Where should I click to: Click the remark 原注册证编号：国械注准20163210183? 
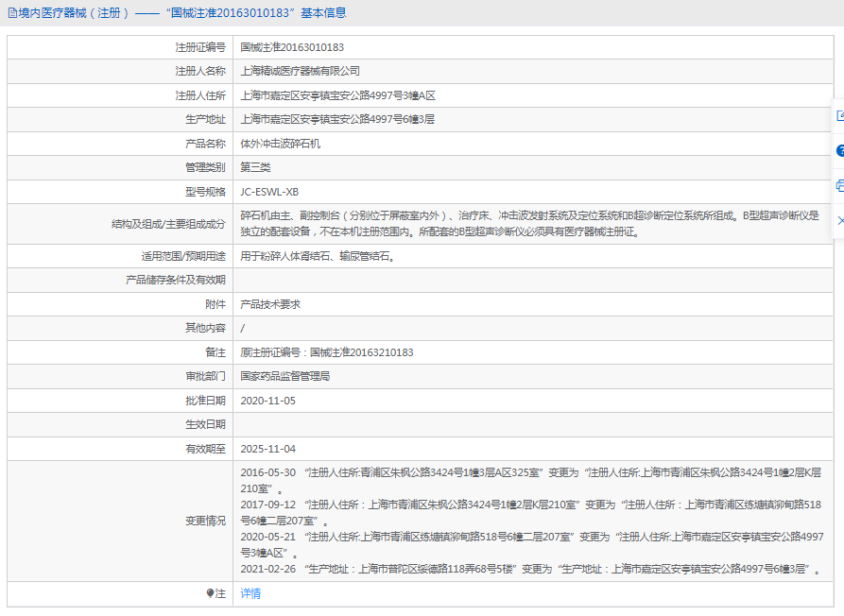[x=326, y=352]
